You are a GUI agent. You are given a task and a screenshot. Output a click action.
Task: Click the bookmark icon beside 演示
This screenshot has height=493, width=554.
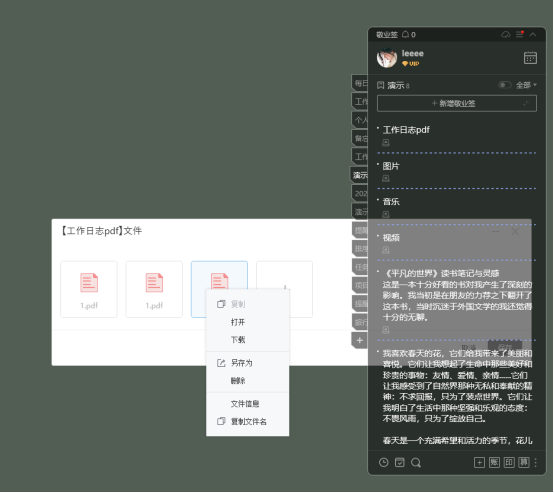tap(381, 85)
